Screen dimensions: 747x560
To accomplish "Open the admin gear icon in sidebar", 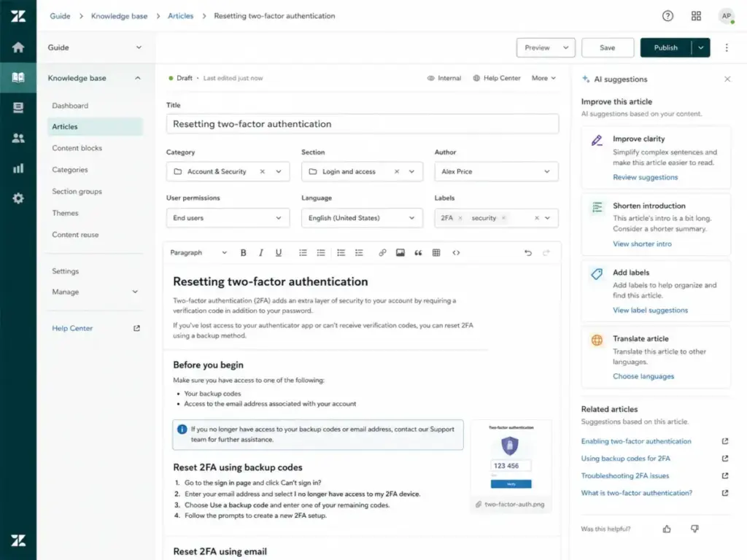I will (18, 198).
